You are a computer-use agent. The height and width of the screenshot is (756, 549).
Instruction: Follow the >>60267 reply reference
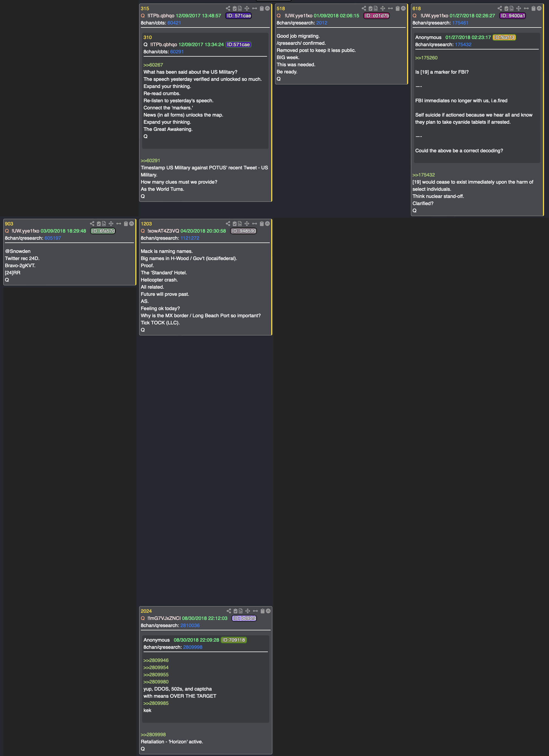153,65
